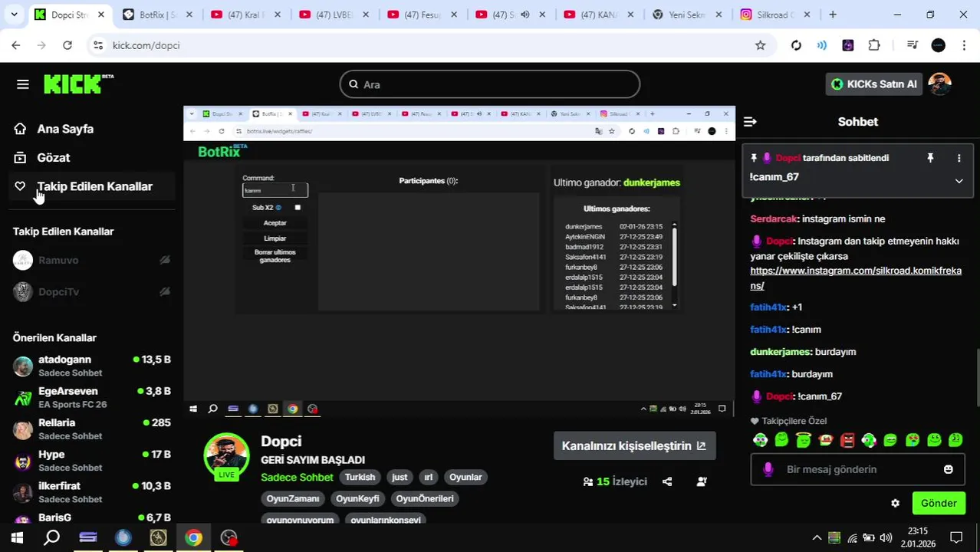Screen dimensions: 980x552
Task: Collapse the Sohbet chat panel with the arrow icon
Action: (x=750, y=122)
